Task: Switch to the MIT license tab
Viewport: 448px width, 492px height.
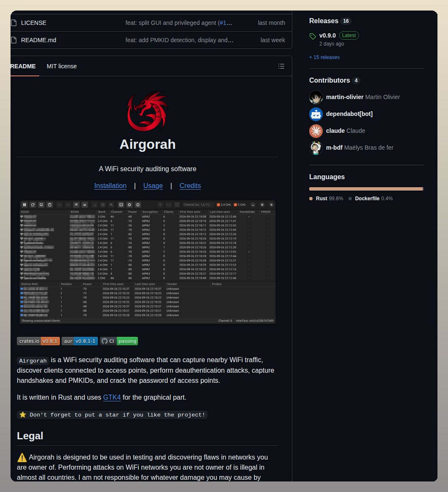Action: coord(62,66)
